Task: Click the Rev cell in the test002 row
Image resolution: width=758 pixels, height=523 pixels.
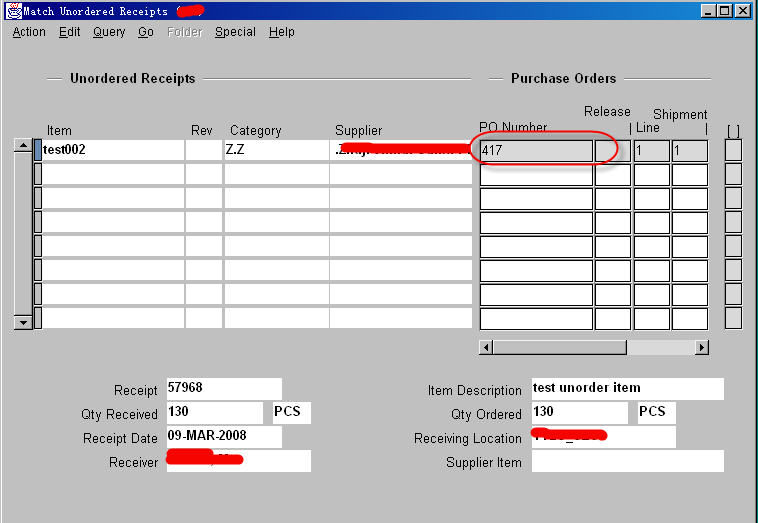Action: point(204,150)
